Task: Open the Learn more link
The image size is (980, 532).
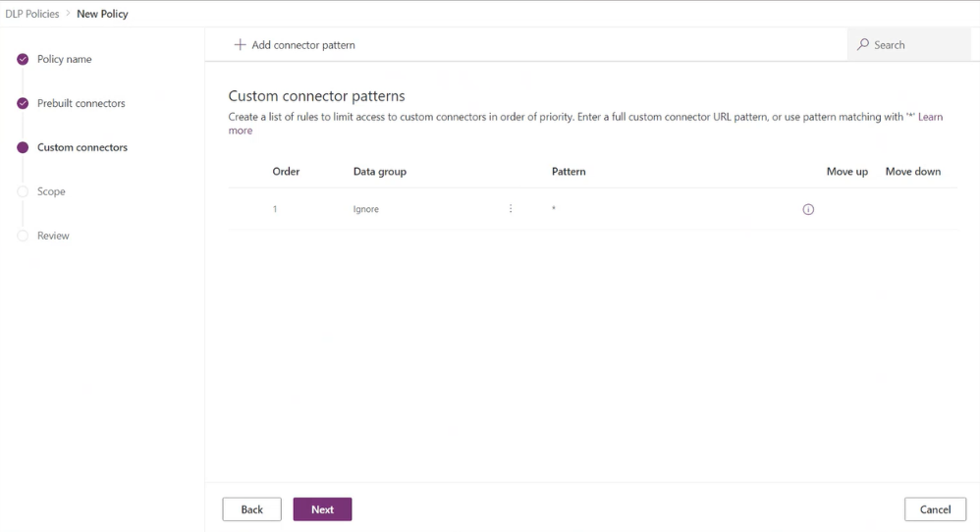Action: click(x=930, y=117)
